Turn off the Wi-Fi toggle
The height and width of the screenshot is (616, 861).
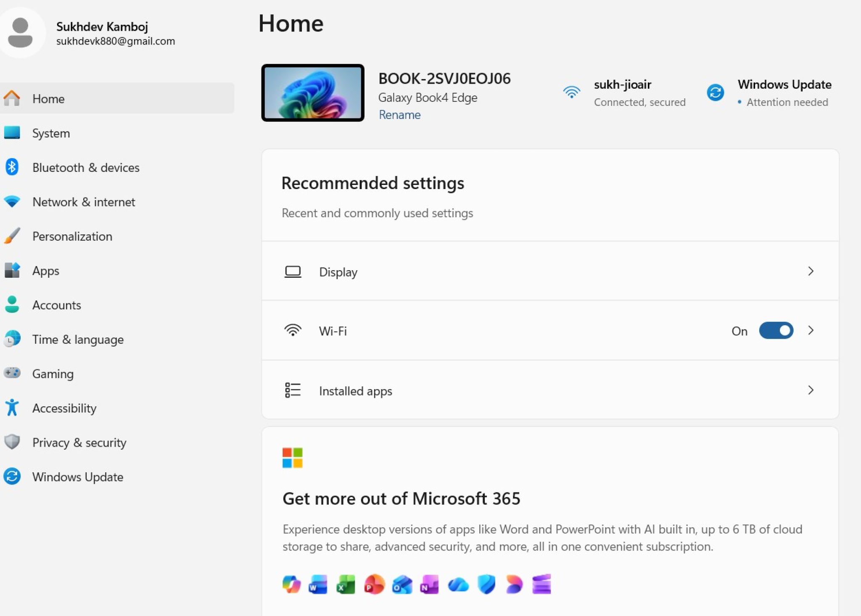[x=776, y=331]
